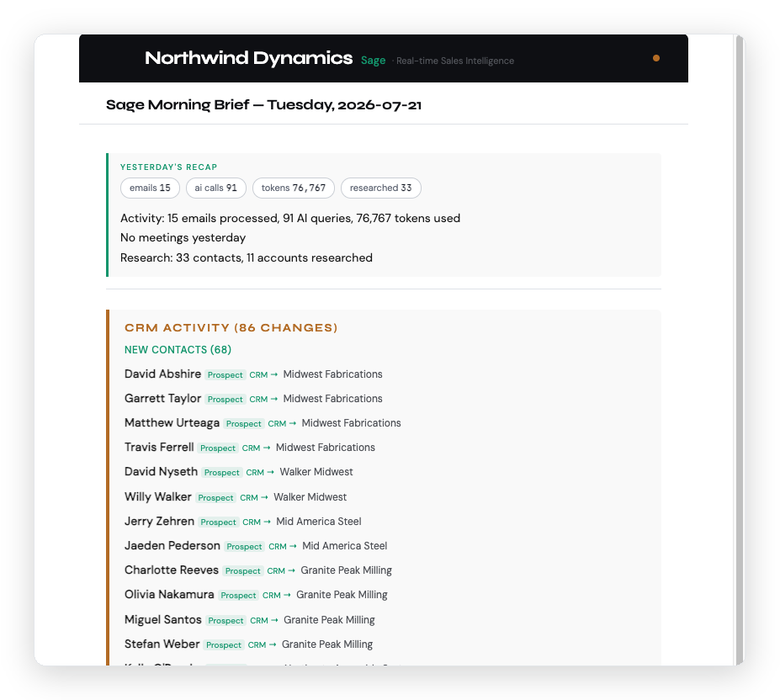Click the Activity: 15 emails processed line

pyautogui.click(x=290, y=219)
